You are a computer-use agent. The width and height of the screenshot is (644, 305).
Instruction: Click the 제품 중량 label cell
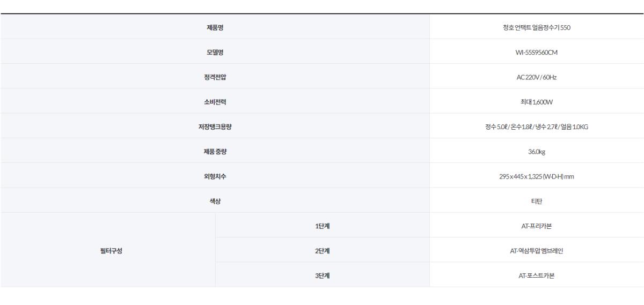tap(215, 152)
